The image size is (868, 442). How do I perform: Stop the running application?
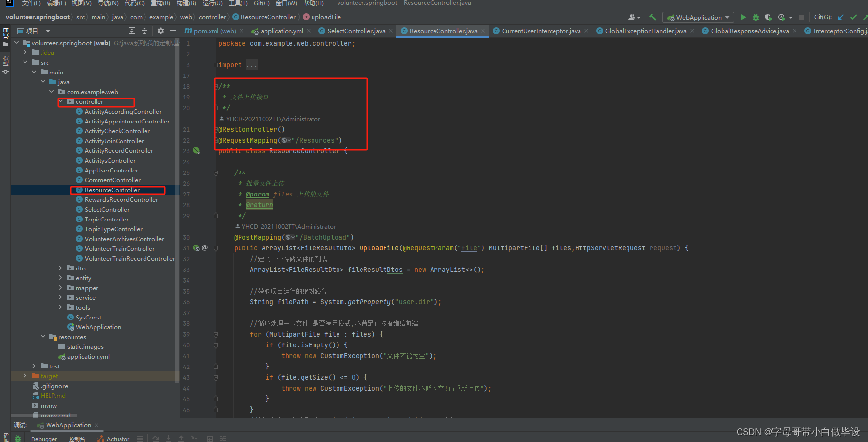click(x=801, y=17)
